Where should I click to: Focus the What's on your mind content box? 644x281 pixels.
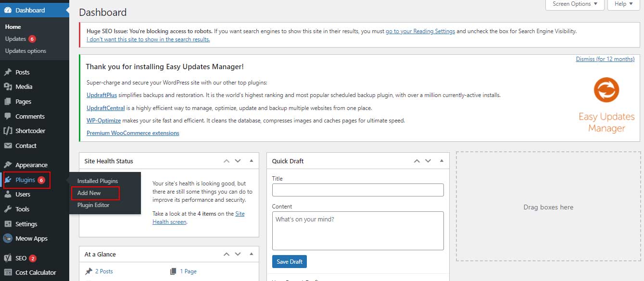358,231
